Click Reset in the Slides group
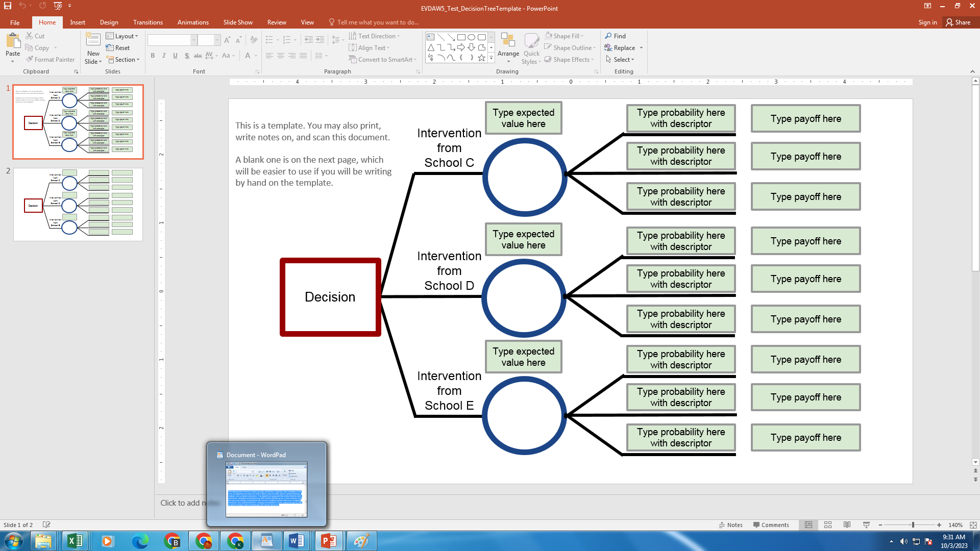Screen dimensions: 980x551 118,47
